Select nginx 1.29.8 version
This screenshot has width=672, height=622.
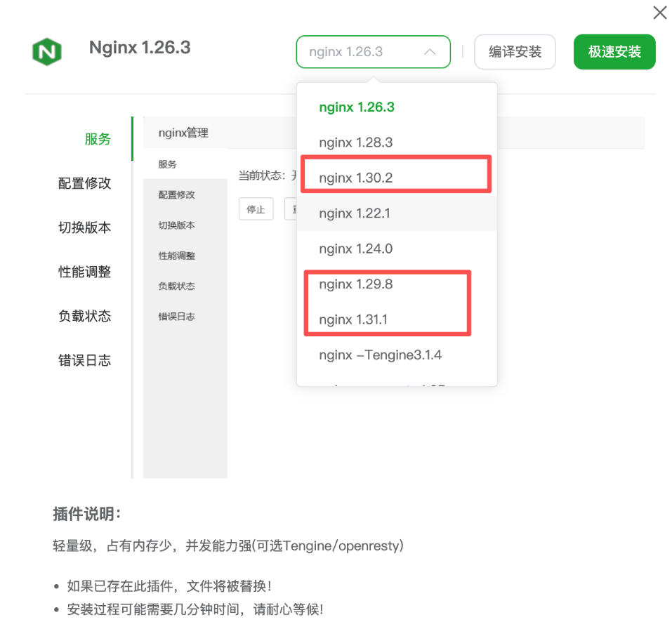pyautogui.click(x=397, y=284)
